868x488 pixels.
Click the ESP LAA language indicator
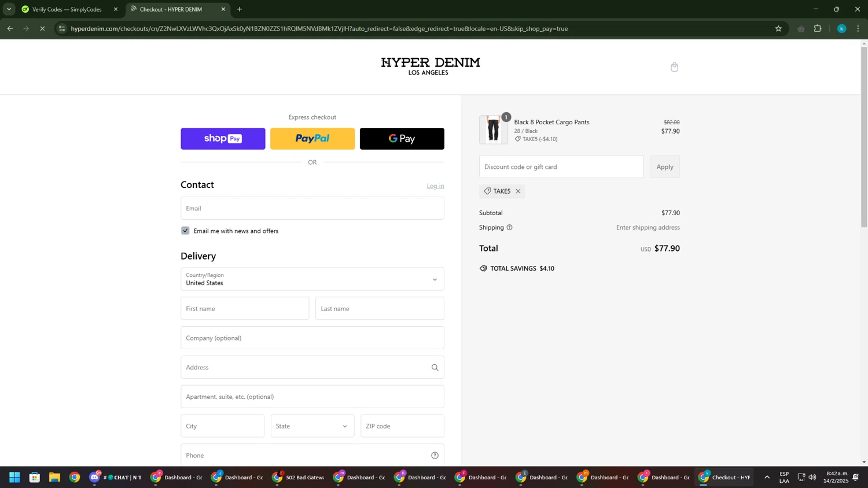click(784, 477)
